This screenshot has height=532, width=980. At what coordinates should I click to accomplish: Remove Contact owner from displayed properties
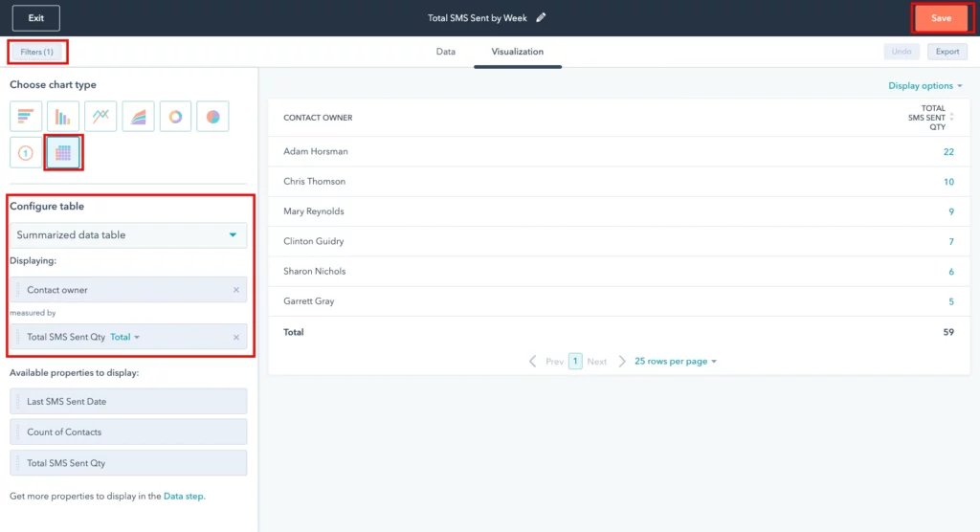coord(236,290)
